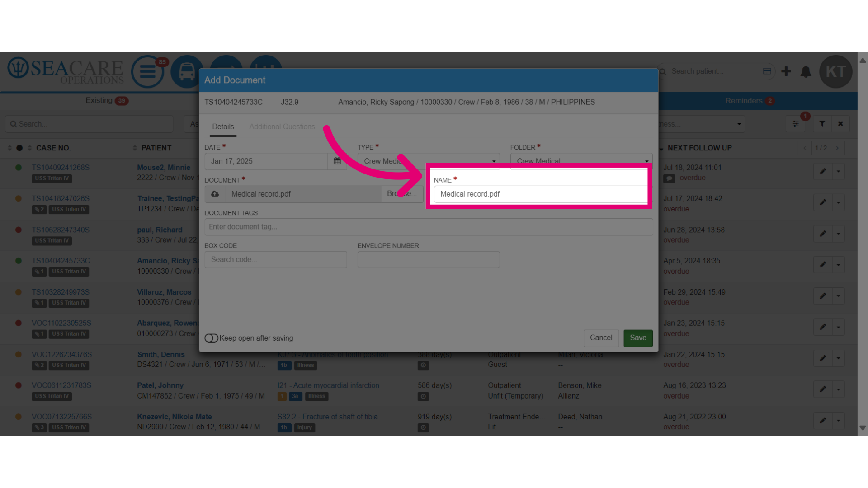Open the hamburger menu with 85 badge
This screenshot has width=868, height=488.
[148, 71]
